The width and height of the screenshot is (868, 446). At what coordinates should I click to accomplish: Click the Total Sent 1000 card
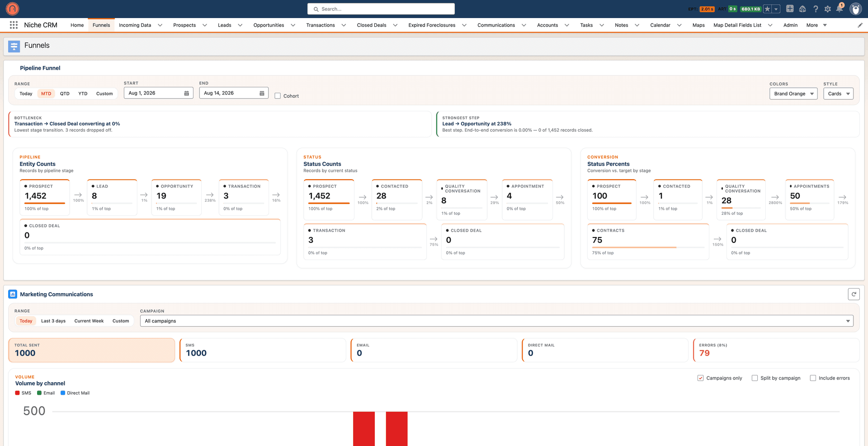click(x=92, y=350)
